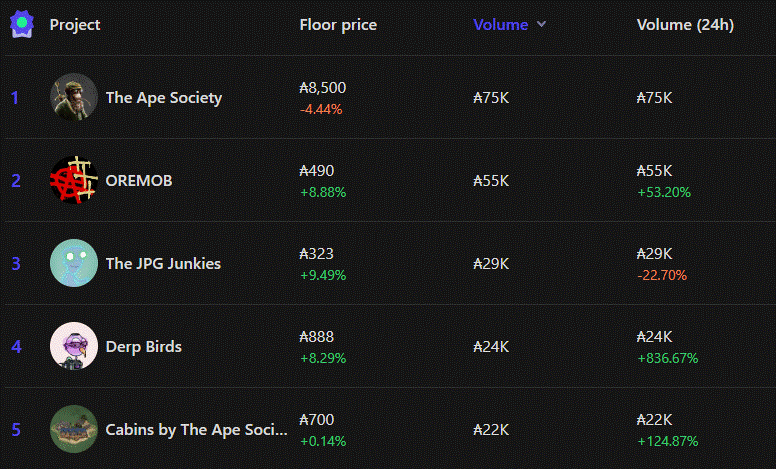The width and height of the screenshot is (776, 469).
Task: Open the OREMOB project name link
Action: [x=139, y=181]
